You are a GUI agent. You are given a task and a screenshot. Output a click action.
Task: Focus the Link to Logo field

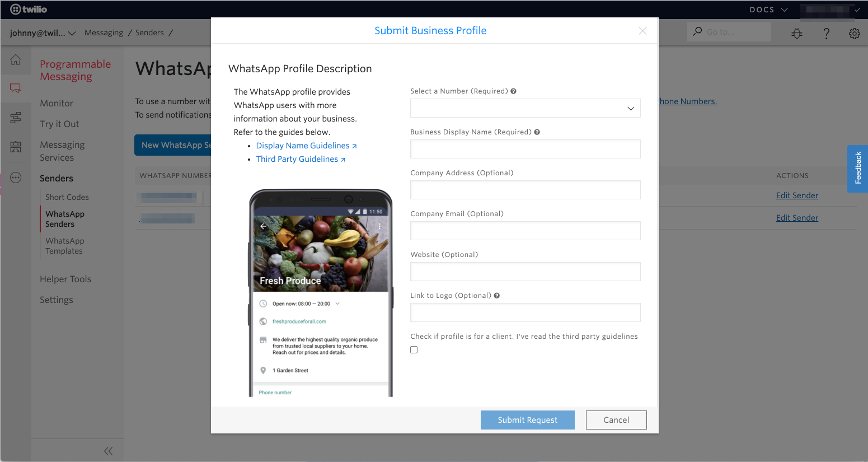[525, 312]
